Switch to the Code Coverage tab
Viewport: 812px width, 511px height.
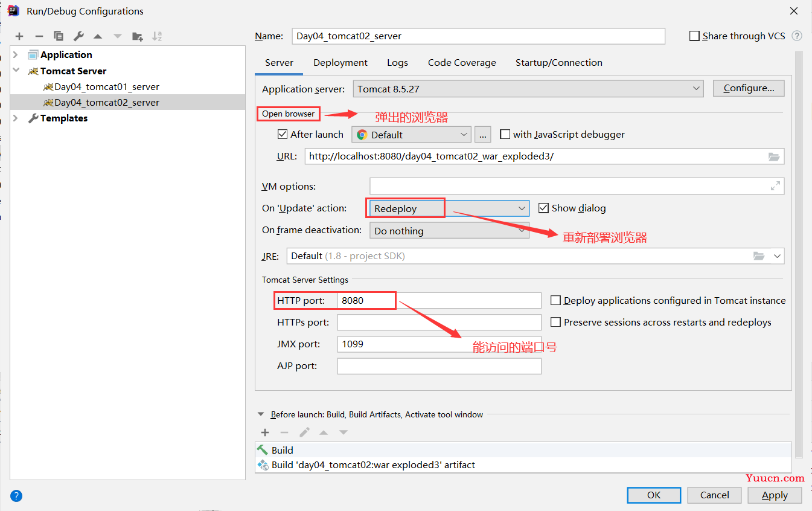point(462,63)
